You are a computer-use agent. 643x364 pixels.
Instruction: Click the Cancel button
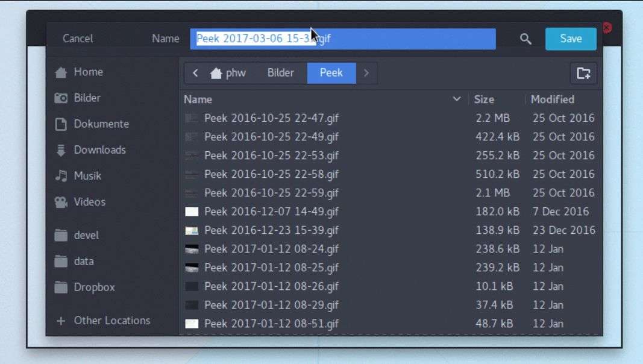click(x=78, y=39)
